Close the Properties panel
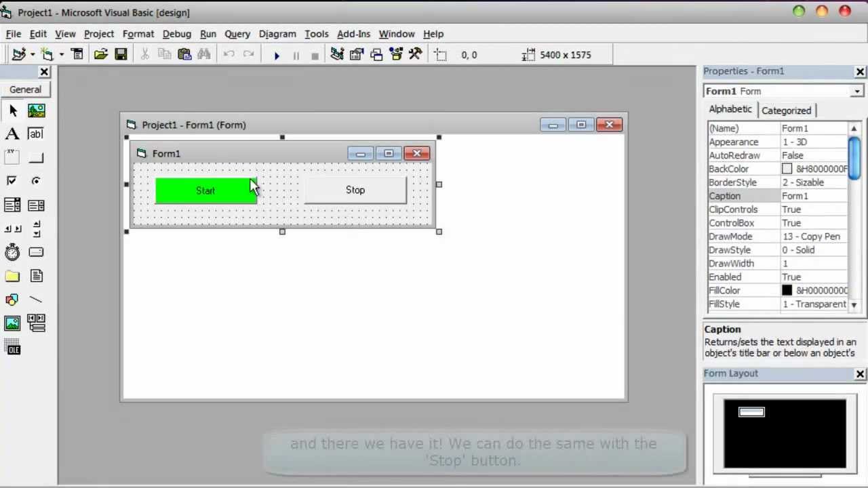 [x=860, y=71]
